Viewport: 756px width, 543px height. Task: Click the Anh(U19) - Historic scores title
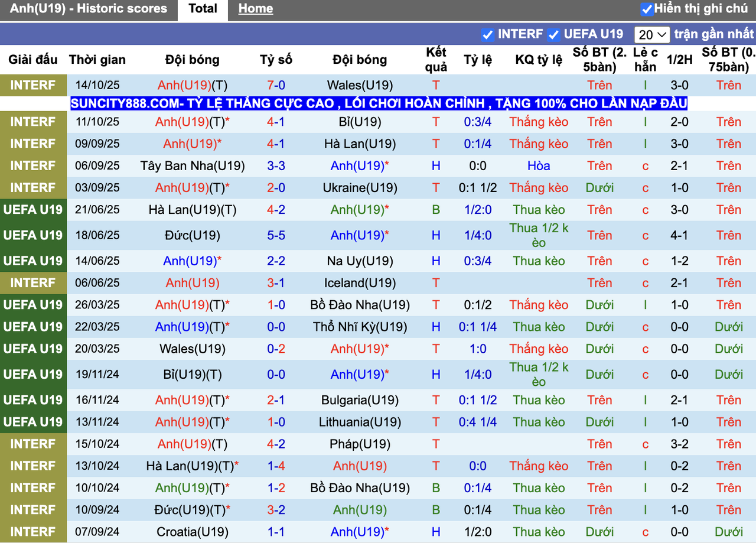tap(89, 9)
